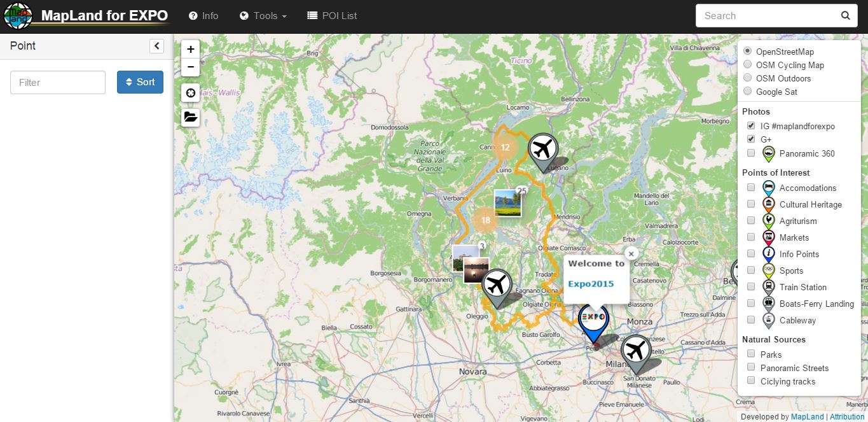
Task: Enable the Parks checkbox
Action: [x=751, y=354]
